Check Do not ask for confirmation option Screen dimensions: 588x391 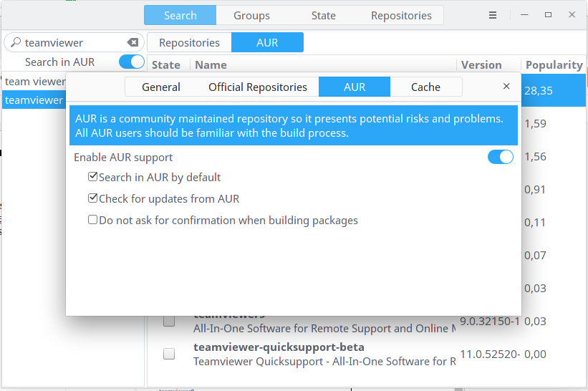tap(92, 219)
